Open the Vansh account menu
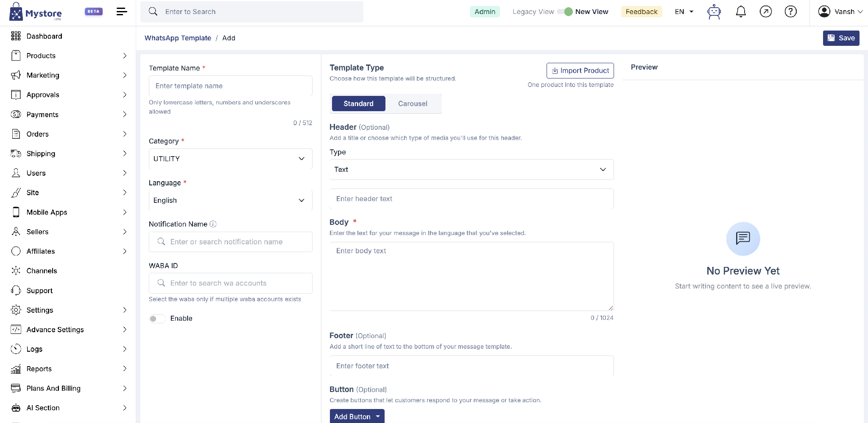Image resolution: width=868 pixels, height=423 pixels. (x=840, y=11)
